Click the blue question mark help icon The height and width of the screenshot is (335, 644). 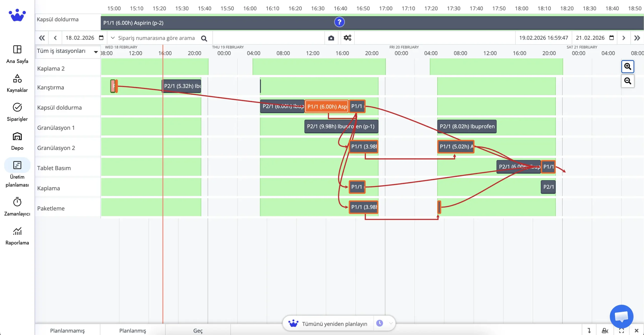[339, 22]
